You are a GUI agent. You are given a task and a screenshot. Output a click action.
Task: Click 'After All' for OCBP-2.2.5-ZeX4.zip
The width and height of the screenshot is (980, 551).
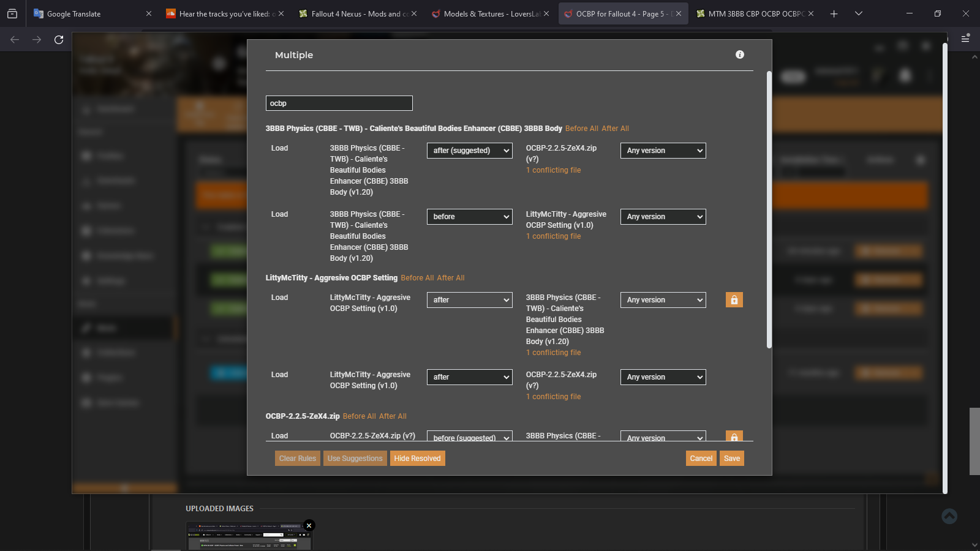tap(393, 416)
